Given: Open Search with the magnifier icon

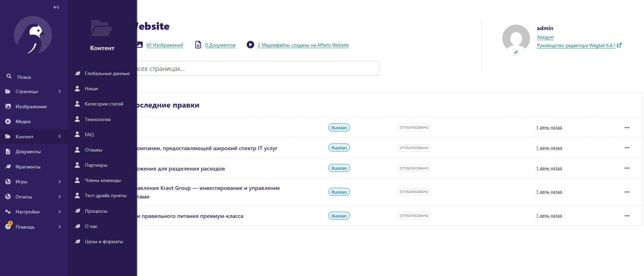Looking at the screenshot, I should coord(9,76).
